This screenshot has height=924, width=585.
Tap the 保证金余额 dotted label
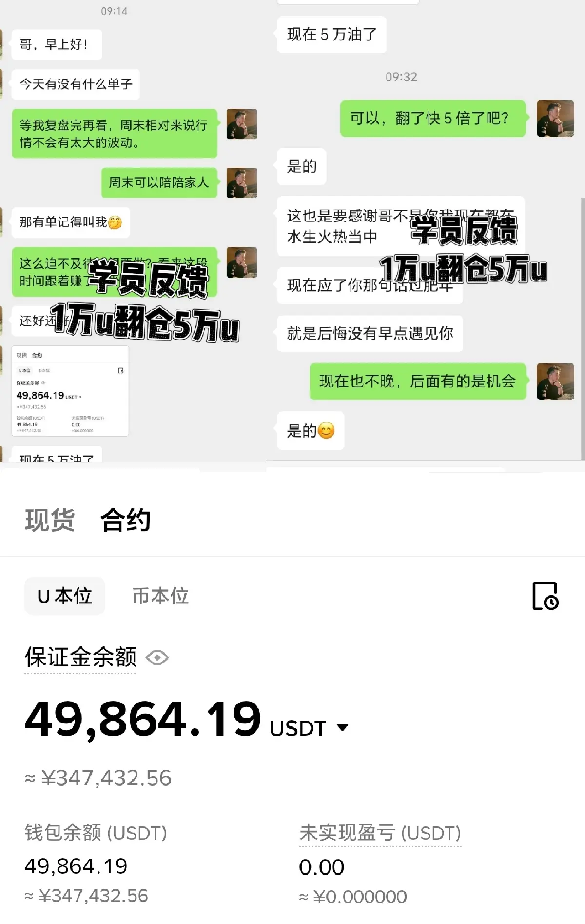80,657
